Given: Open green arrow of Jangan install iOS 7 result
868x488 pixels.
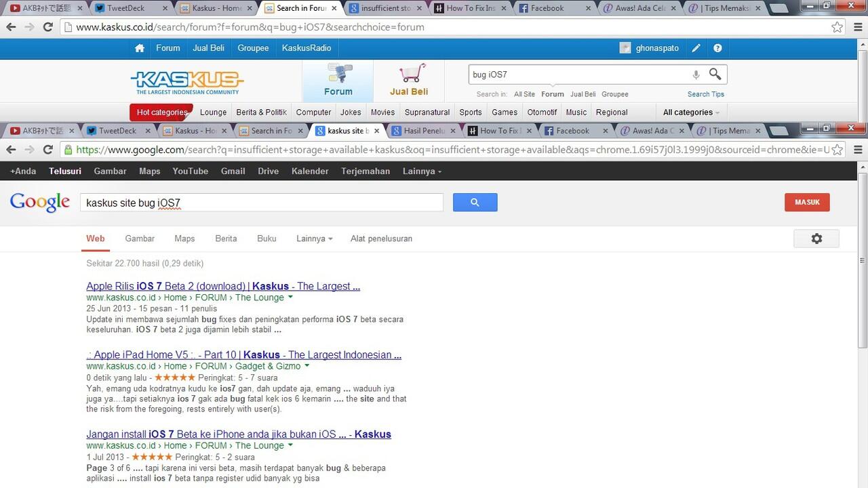Looking at the screenshot, I should (290, 445).
